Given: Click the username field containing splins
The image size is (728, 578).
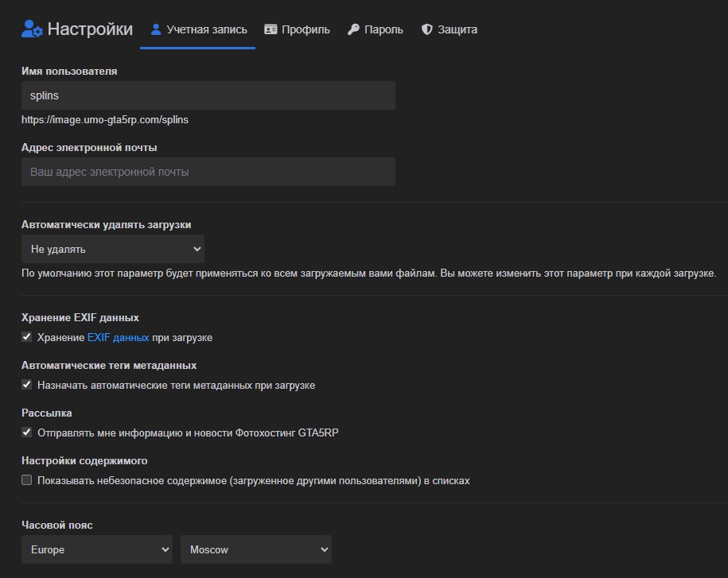Looking at the screenshot, I should coord(208,95).
